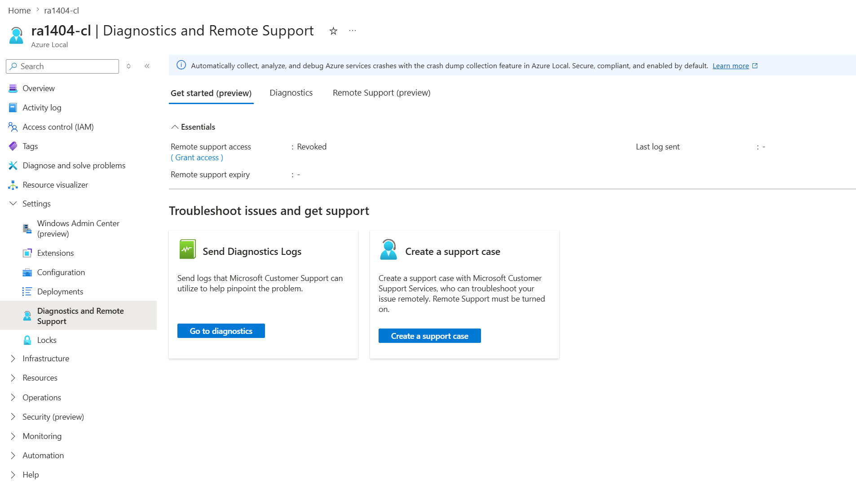Favorite this page with the star icon
The height and width of the screenshot is (504, 856).
tap(333, 31)
